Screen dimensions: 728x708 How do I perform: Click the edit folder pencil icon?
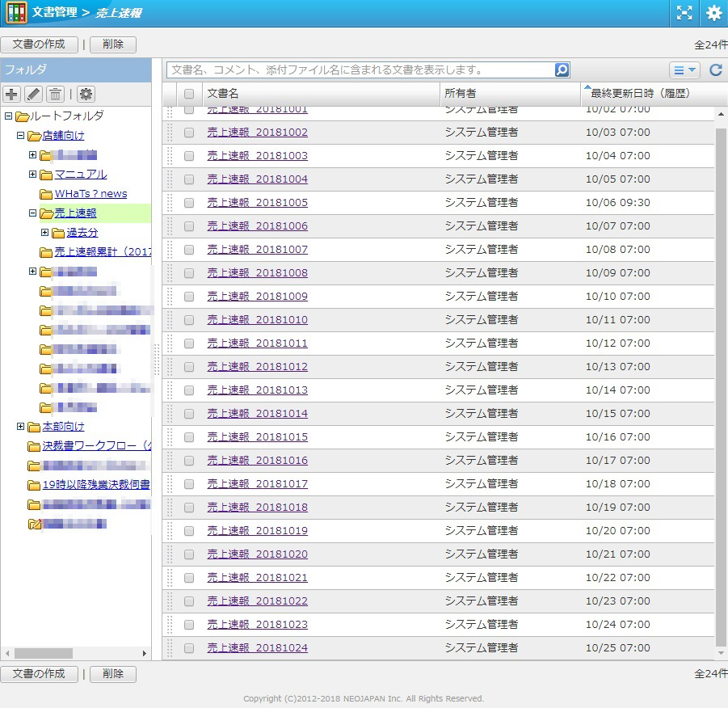(33, 94)
